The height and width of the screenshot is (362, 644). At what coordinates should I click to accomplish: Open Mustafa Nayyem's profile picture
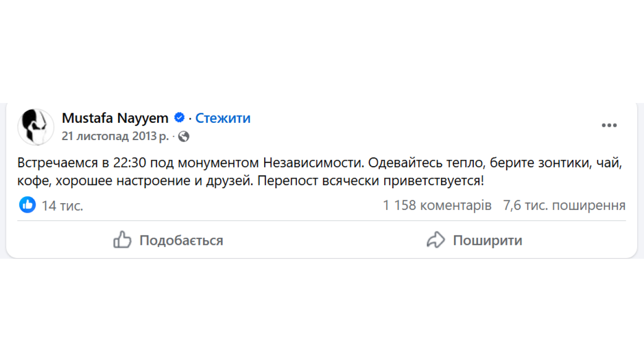(36, 127)
